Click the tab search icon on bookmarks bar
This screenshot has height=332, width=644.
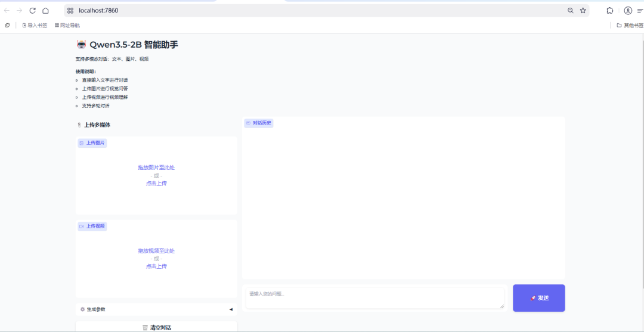[7, 26]
